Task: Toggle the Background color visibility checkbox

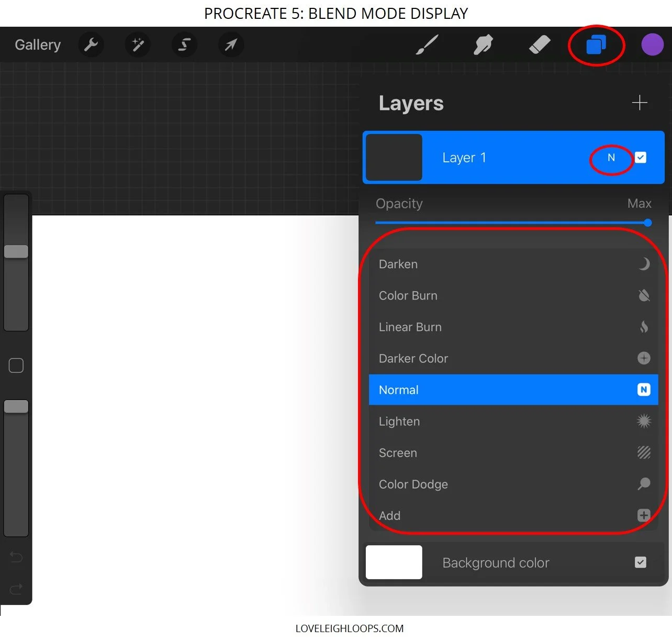Action: pos(640,562)
